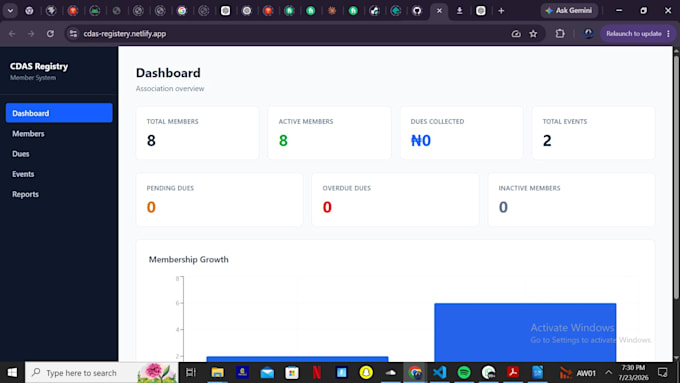Open File Explorer from taskbar
The height and width of the screenshot is (383, 680).
click(218, 373)
